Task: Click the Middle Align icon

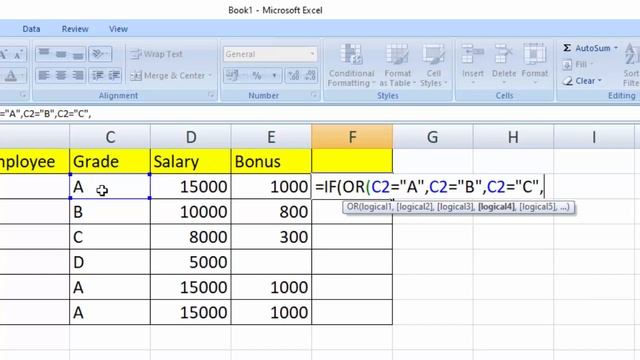Action: tap(61, 54)
